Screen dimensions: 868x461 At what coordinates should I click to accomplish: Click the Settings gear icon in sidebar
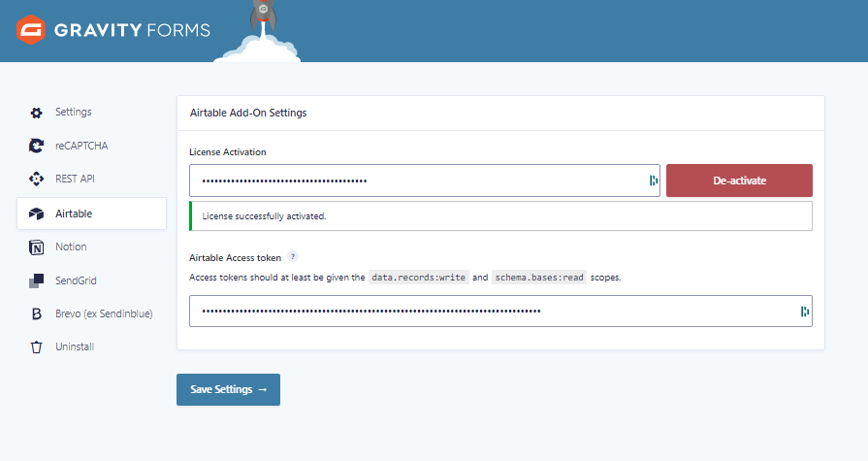click(37, 113)
